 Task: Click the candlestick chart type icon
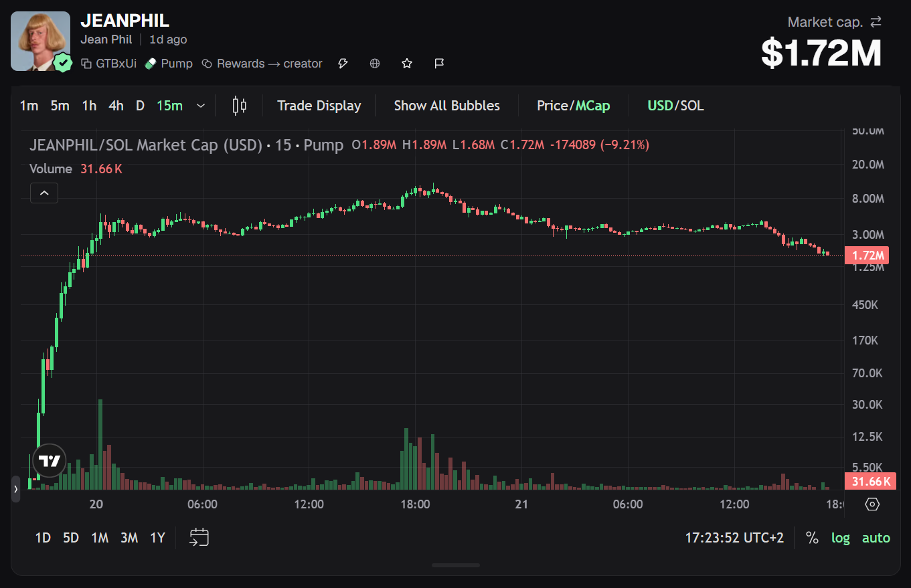(x=239, y=106)
